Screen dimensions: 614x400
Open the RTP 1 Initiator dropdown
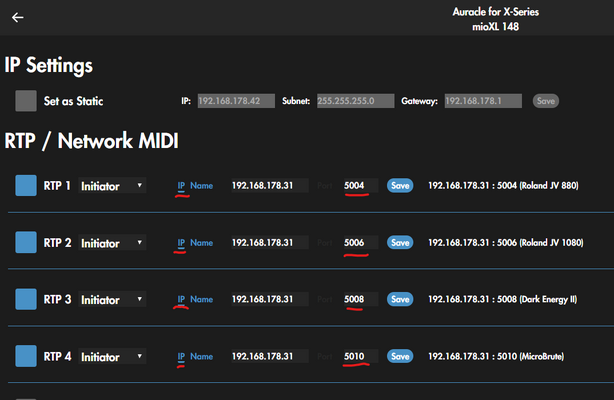point(112,186)
